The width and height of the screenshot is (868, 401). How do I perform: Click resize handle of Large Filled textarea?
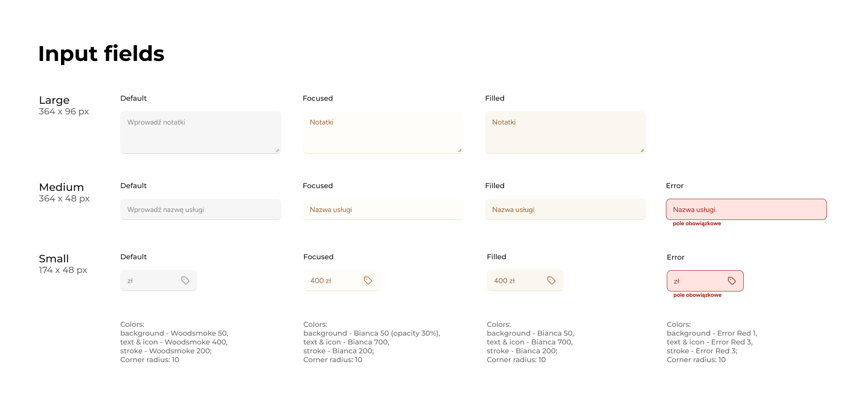pos(642,150)
